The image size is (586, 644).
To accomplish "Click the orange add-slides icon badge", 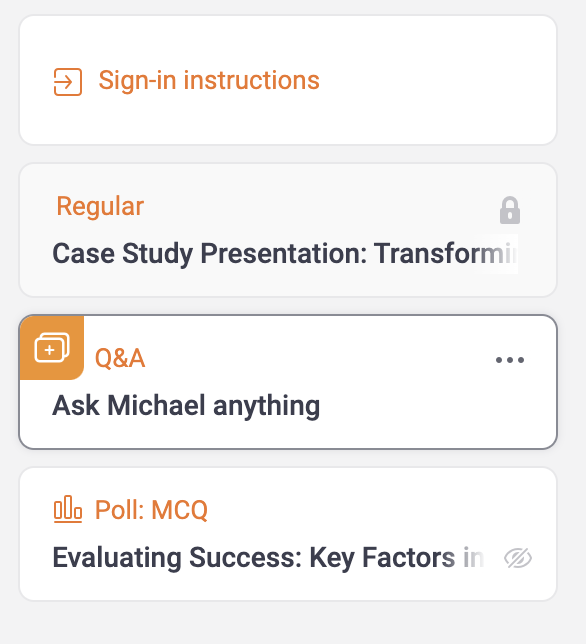I will point(52,347).
